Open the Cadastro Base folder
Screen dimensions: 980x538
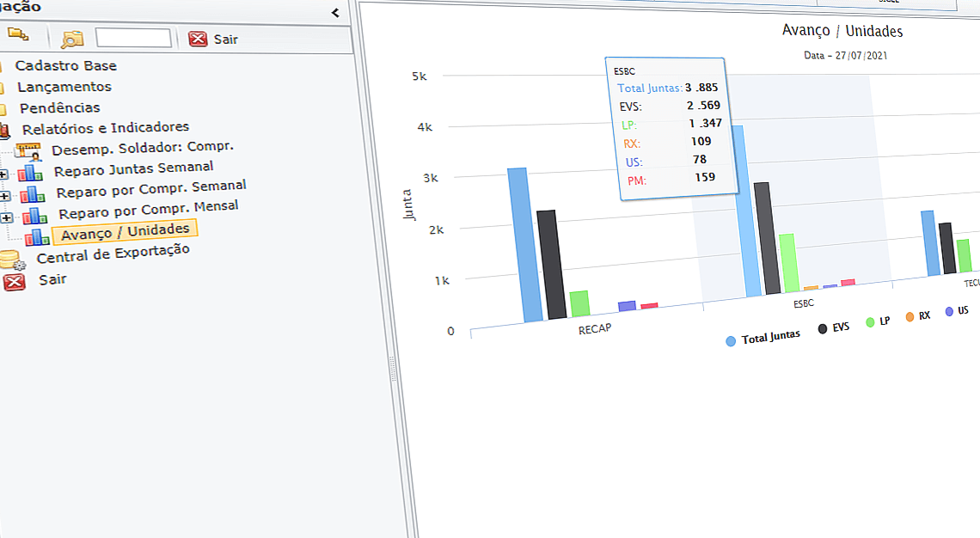pos(65,66)
